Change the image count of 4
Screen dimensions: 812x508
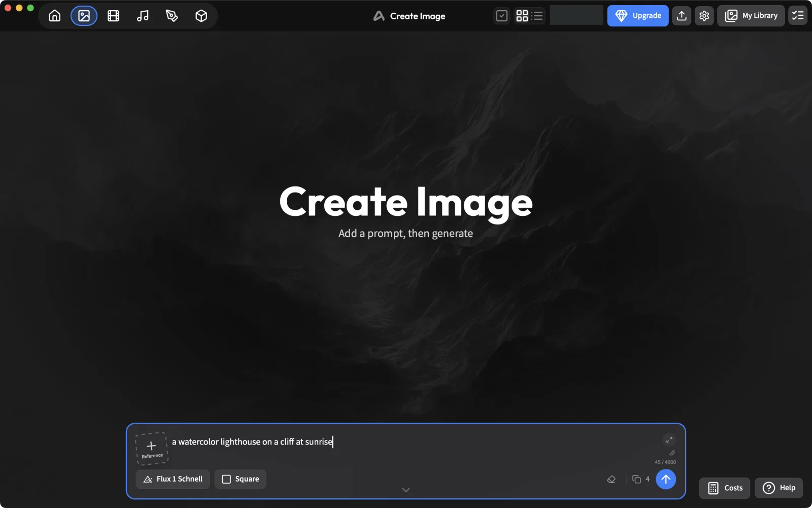pos(641,479)
